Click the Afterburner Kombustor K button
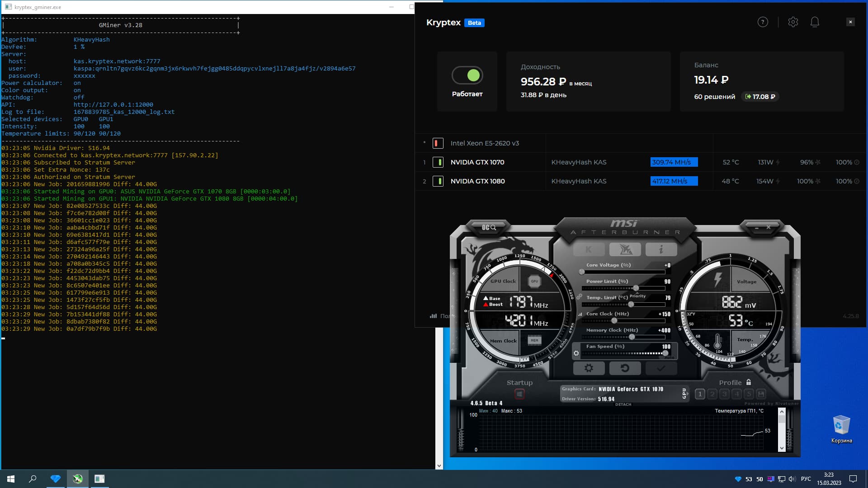Screen dimensions: 868x488 point(589,249)
